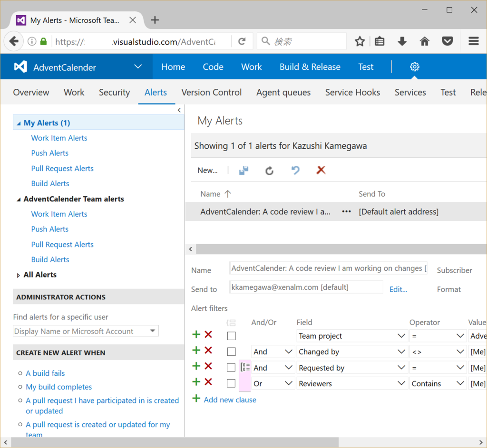Add clause above Team project row with green plus
Image resolution: width=487 pixels, height=448 pixels.
point(196,334)
